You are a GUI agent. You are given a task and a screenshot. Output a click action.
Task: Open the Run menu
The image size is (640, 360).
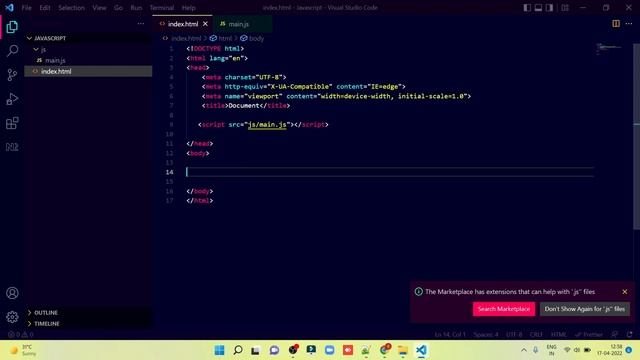[136, 8]
